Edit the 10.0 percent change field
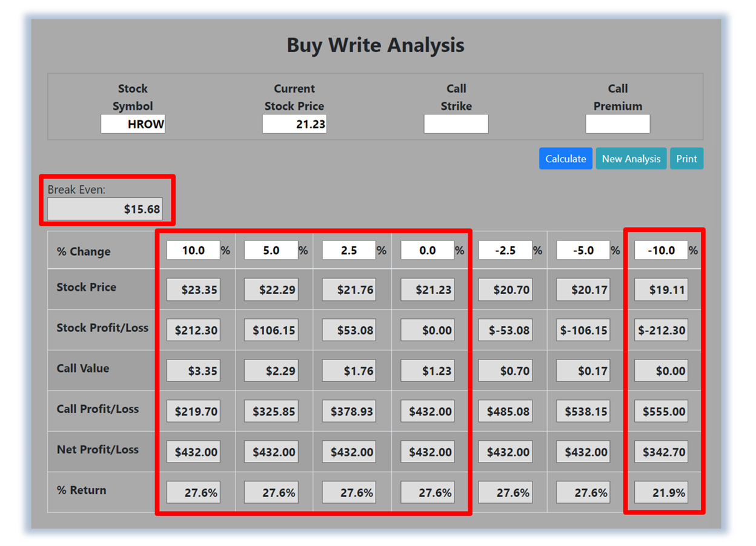The image size is (756, 546). 193,250
